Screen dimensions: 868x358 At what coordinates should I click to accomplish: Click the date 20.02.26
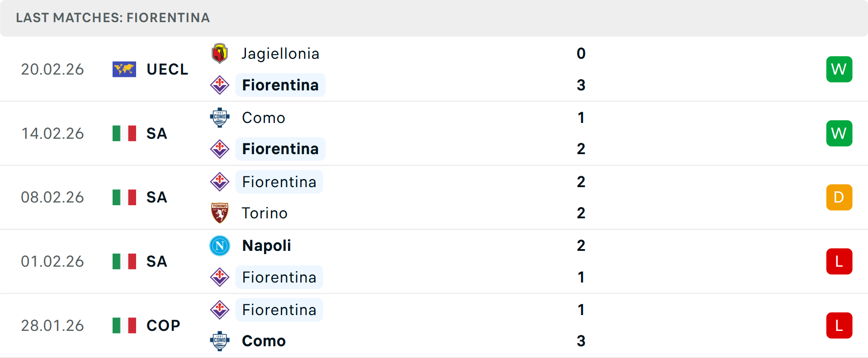click(x=52, y=69)
